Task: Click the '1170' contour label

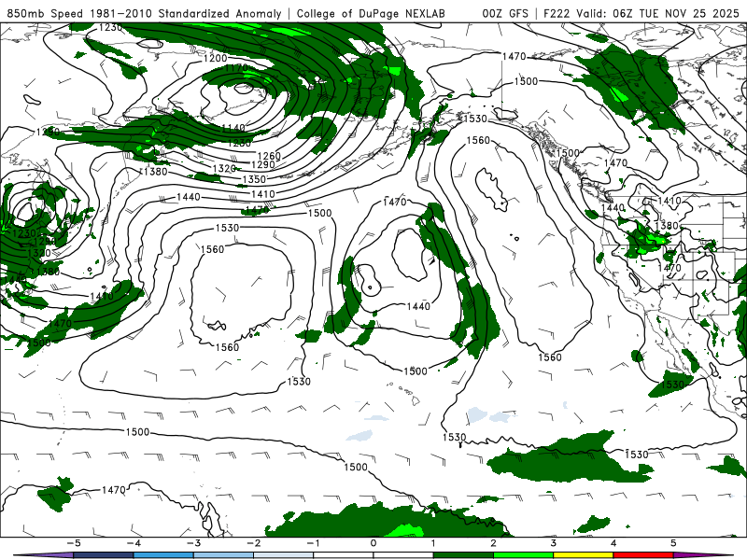Action: pos(237,68)
